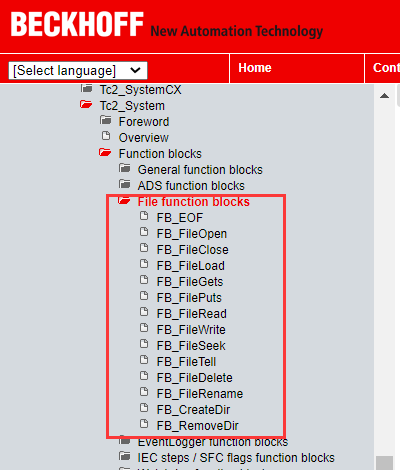Open General function blocks
The width and height of the screenshot is (400, 470).
(x=200, y=170)
